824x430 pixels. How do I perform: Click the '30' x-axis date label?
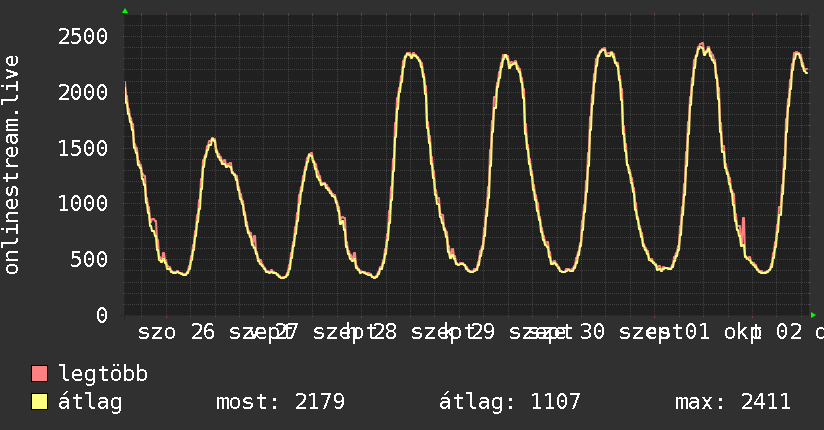[592, 332]
